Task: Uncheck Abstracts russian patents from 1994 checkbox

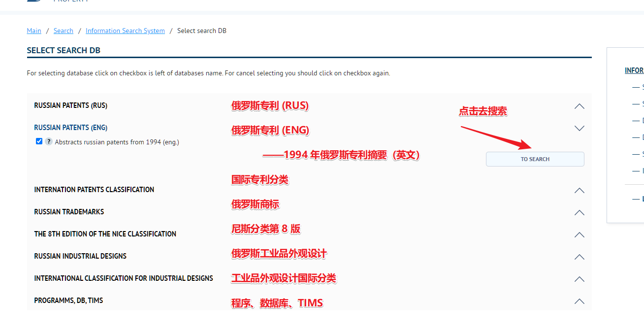Action: [39, 141]
